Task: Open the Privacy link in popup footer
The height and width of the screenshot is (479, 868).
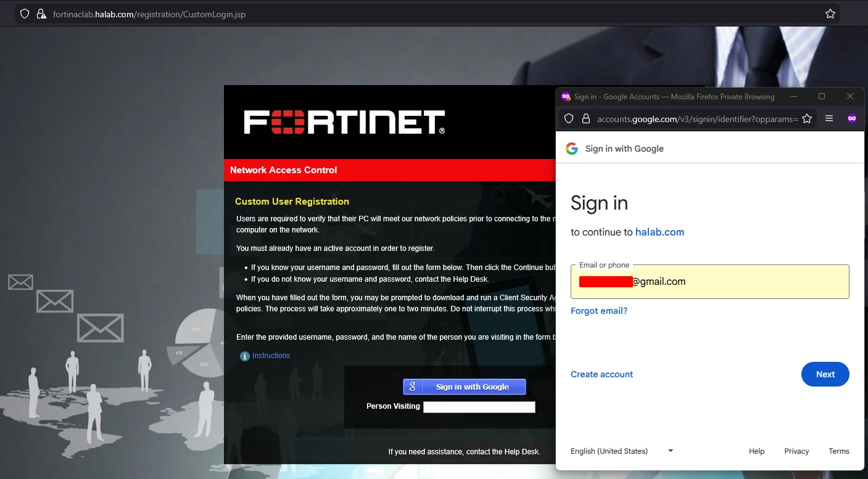Action: pyautogui.click(x=796, y=451)
